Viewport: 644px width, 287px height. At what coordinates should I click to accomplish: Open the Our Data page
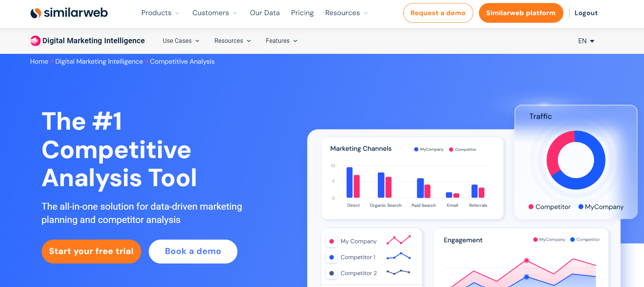[x=265, y=13]
